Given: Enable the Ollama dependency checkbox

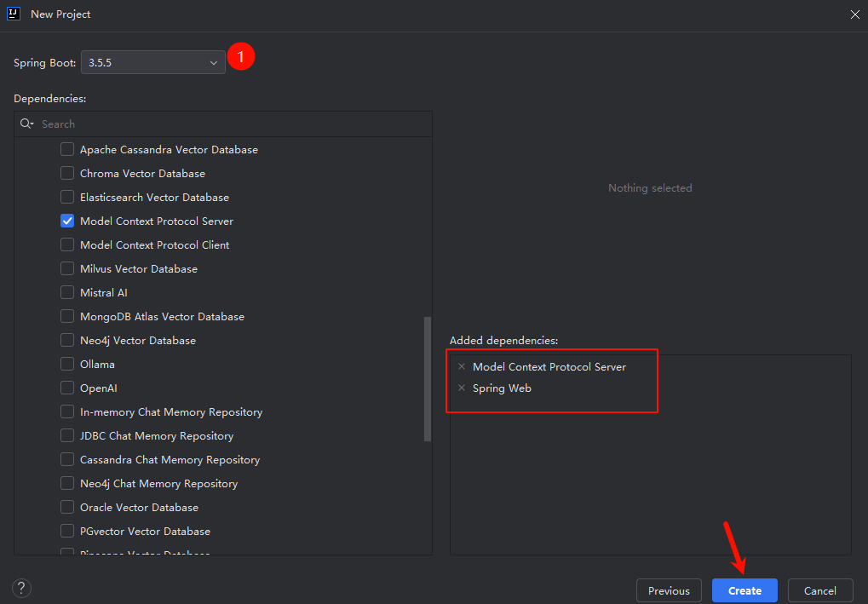Looking at the screenshot, I should (x=67, y=364).
